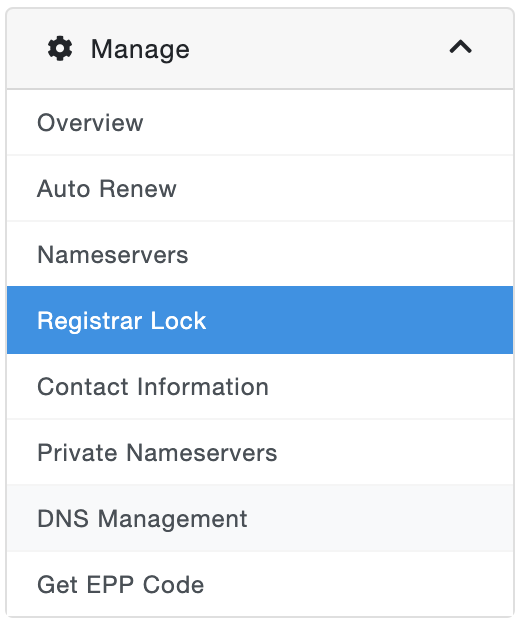522x626 pixels.
Task: Open the Overview menu item
Action: point(260,123)
